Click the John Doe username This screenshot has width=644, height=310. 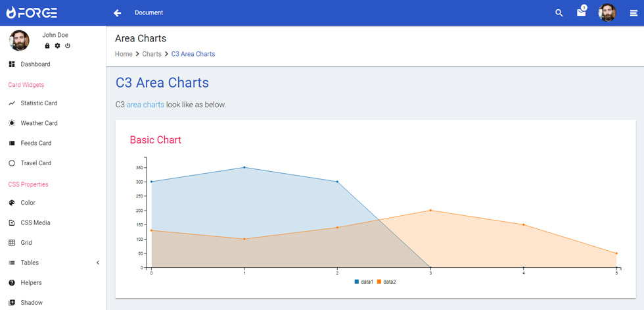pyautogui.click(x=55, y=36)
